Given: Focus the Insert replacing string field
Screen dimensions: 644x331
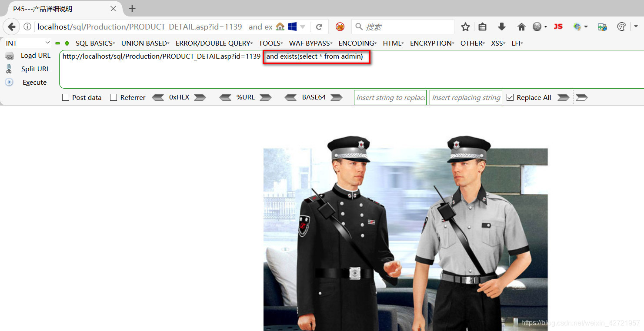Looking at the screenshot, I should [x=466, y=97].
